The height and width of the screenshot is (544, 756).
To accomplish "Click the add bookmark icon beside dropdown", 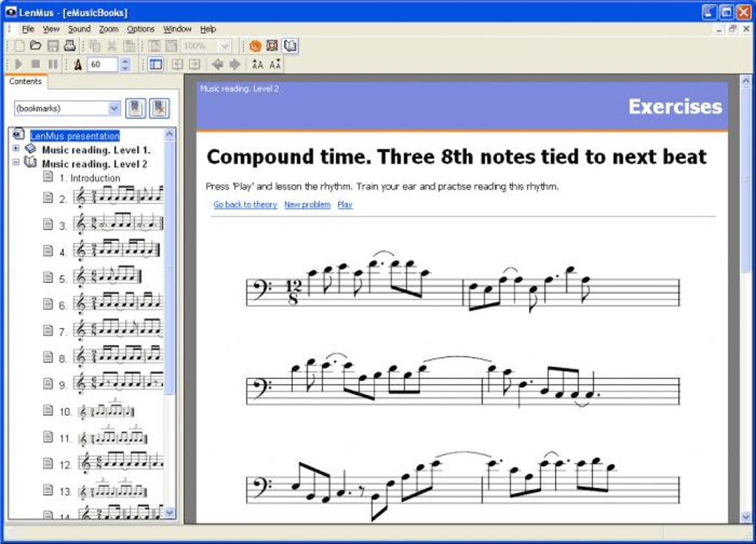I will pyautogui.click(x=135, y=108).
